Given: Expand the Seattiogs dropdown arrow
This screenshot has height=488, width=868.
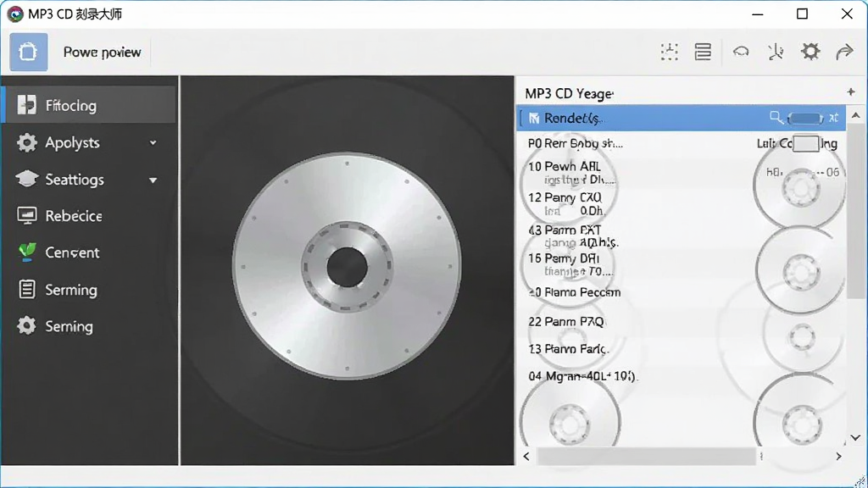Looking at the screenshot, I should 153,180.
